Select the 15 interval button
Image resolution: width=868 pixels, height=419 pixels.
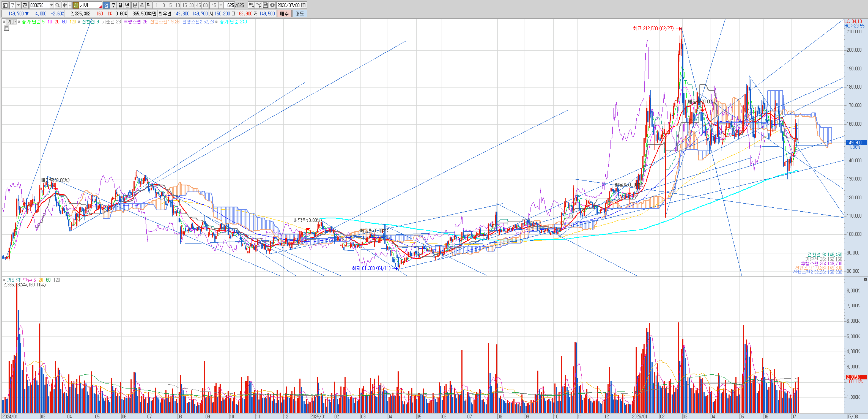tap(184, 5)
